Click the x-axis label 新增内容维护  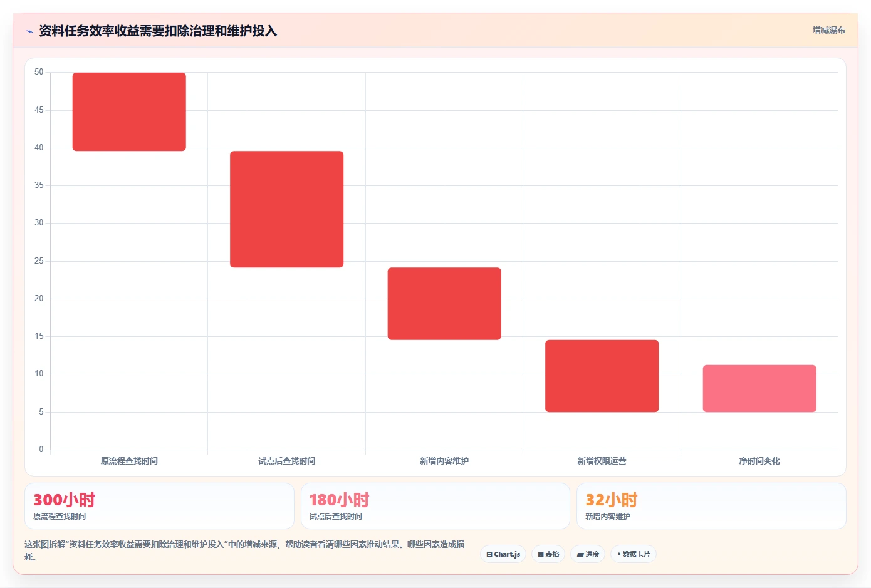pyautogui.click(x=444, y=461)
